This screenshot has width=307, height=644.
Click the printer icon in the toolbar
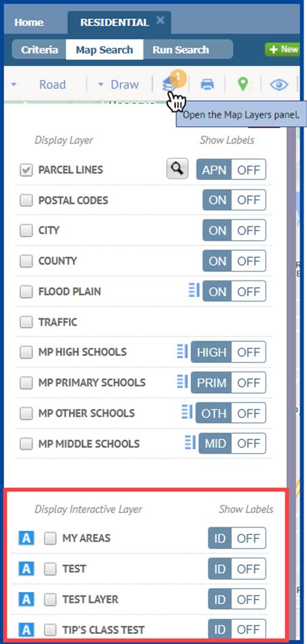pos(207,84)
